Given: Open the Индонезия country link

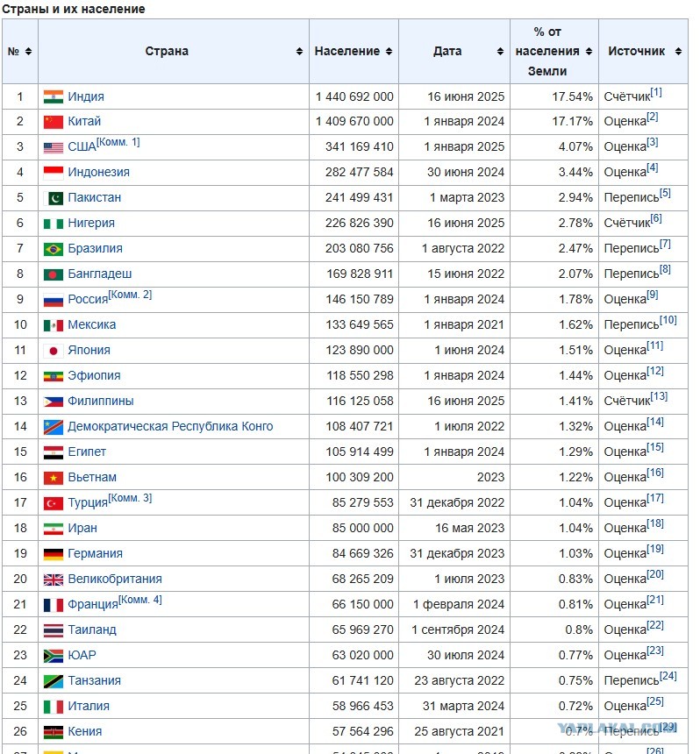Looking at the screenshot, I should click(98, 172).
